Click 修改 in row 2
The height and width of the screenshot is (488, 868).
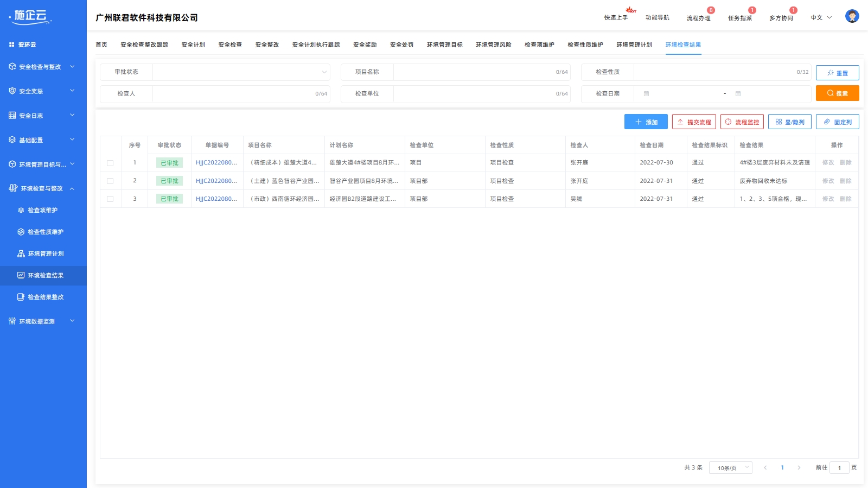[828, 181]
